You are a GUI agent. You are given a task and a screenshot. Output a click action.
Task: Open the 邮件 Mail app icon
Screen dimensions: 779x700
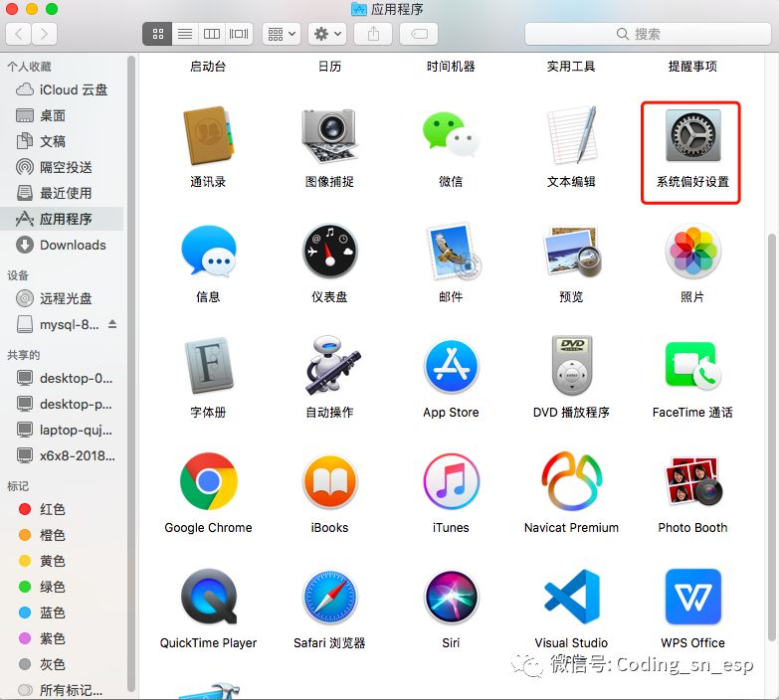point(452,251)
